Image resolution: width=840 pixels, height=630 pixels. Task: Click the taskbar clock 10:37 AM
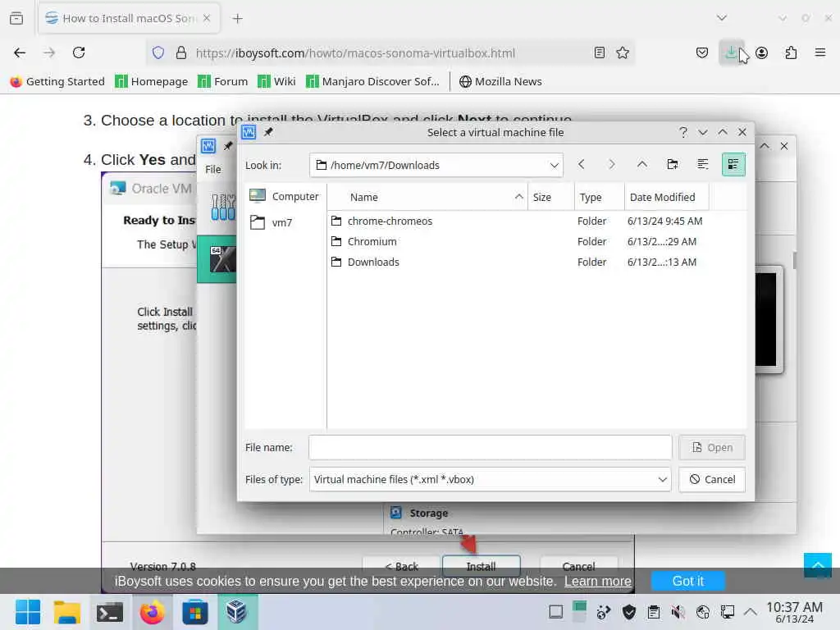pyautogui.click(x=794, y=612)
